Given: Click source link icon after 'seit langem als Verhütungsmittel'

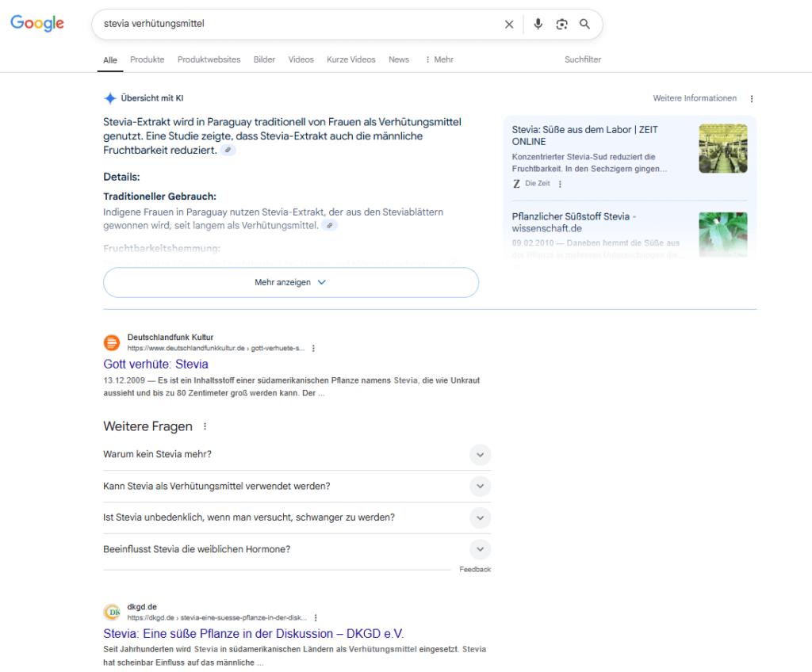Looking at the screenshot, I should (x=329, y=225).
